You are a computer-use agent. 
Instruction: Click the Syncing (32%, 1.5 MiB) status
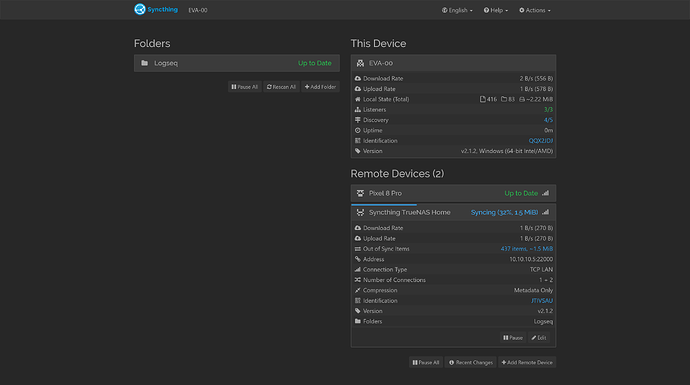tap(504, 213)
